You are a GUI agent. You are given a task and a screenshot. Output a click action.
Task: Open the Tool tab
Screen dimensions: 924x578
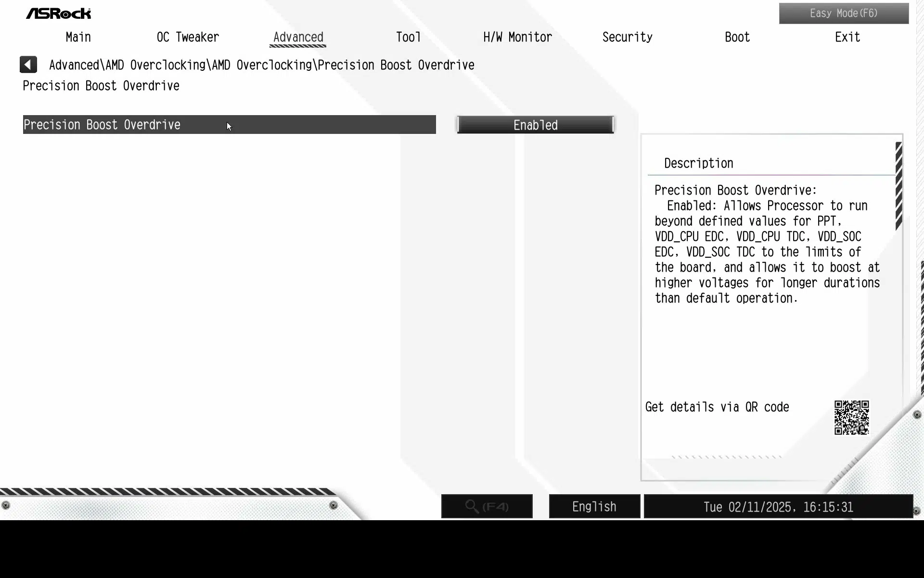[408, 37]
